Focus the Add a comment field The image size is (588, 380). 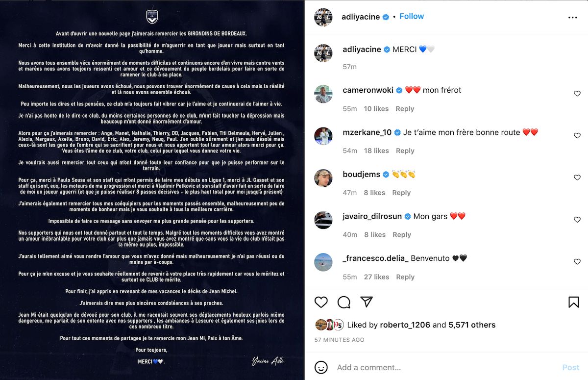coord(446,367)
